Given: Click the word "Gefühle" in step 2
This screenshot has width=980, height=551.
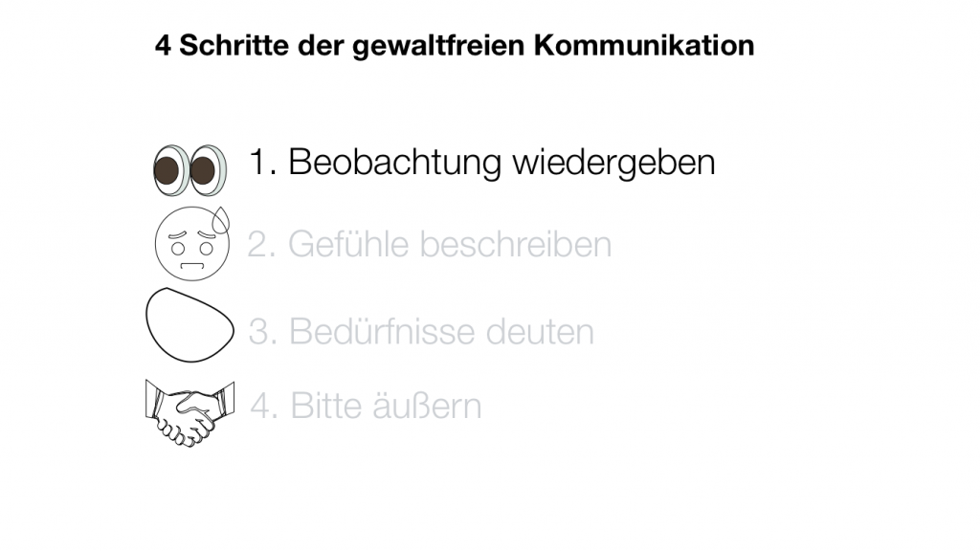Looking at the screenshot, I should pyautogui.click(x=348, y=245).
